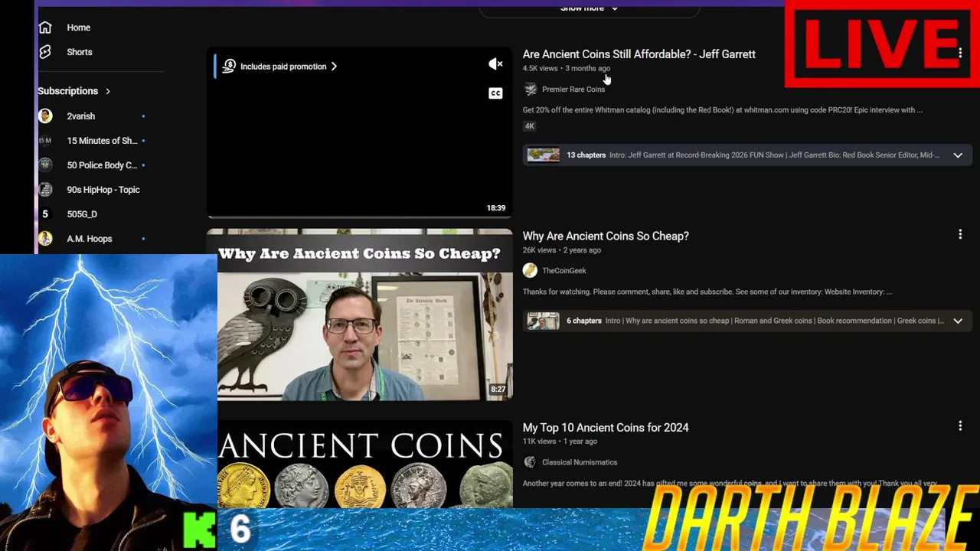
Task: Open Are Ancient Coins Still Affordable title
Action: 639,54
